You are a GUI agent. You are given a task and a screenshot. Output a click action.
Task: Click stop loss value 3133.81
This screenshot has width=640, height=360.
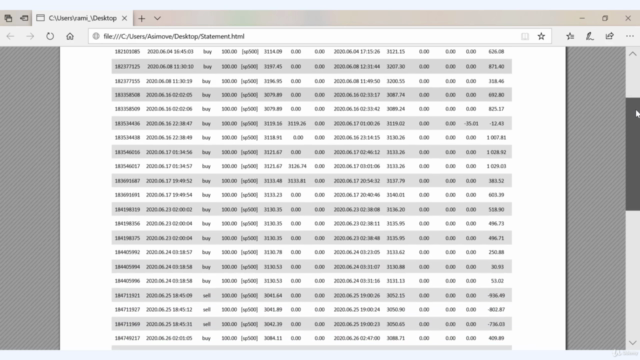point(297,180)
